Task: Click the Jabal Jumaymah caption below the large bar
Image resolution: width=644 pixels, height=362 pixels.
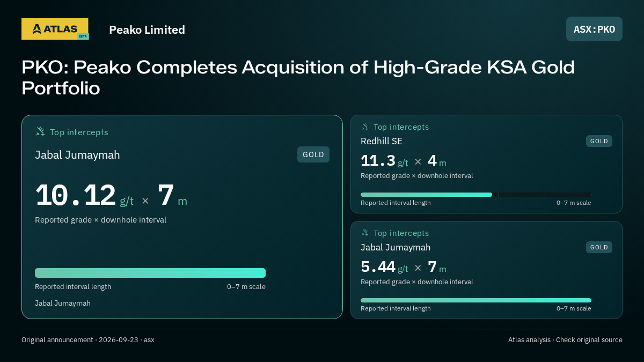Action: click(63, 303)
